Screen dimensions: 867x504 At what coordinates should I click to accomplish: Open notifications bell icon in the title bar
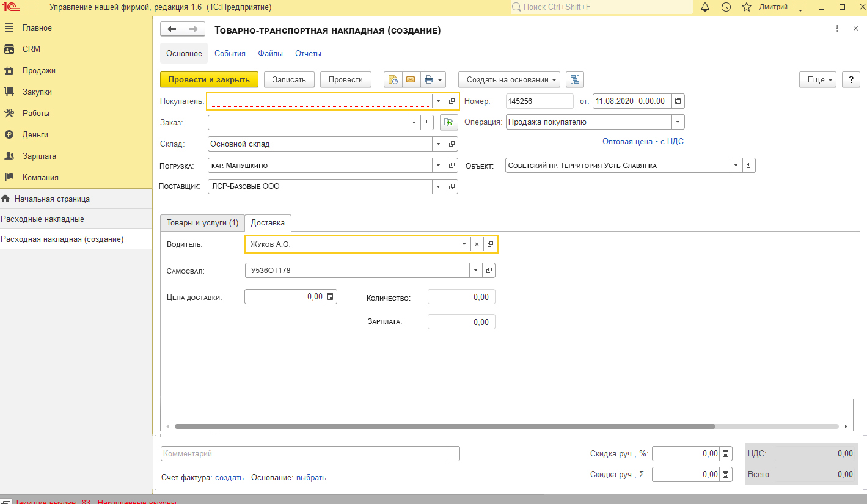pos(705,7)
